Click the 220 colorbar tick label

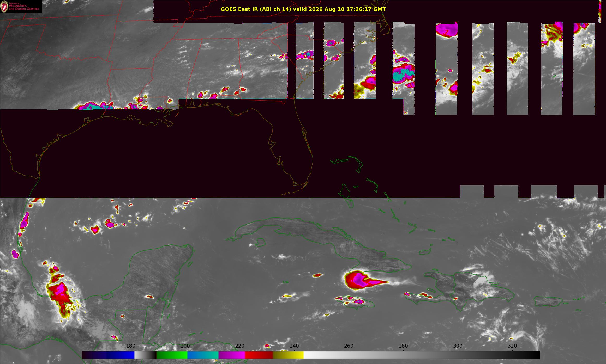click(x=239, y=346)
